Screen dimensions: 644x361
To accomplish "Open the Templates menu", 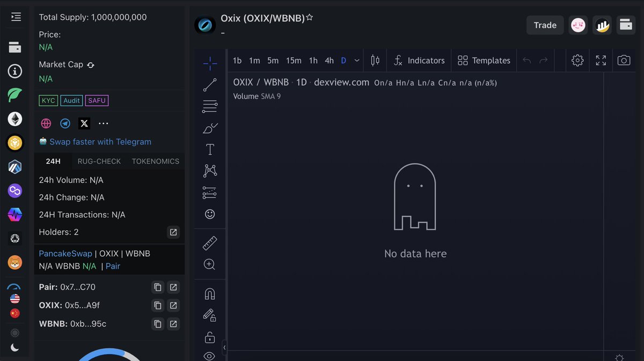I will (x=484, y=61).
